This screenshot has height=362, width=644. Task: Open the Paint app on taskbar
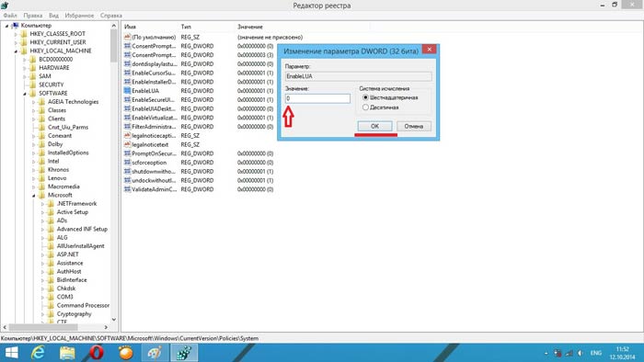pos(155,353)
